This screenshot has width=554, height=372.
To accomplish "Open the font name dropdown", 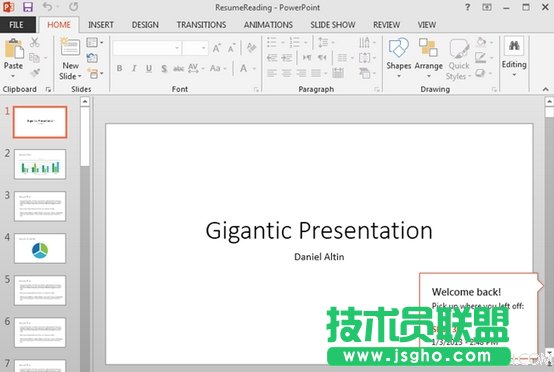I will (x=177, y=48).
